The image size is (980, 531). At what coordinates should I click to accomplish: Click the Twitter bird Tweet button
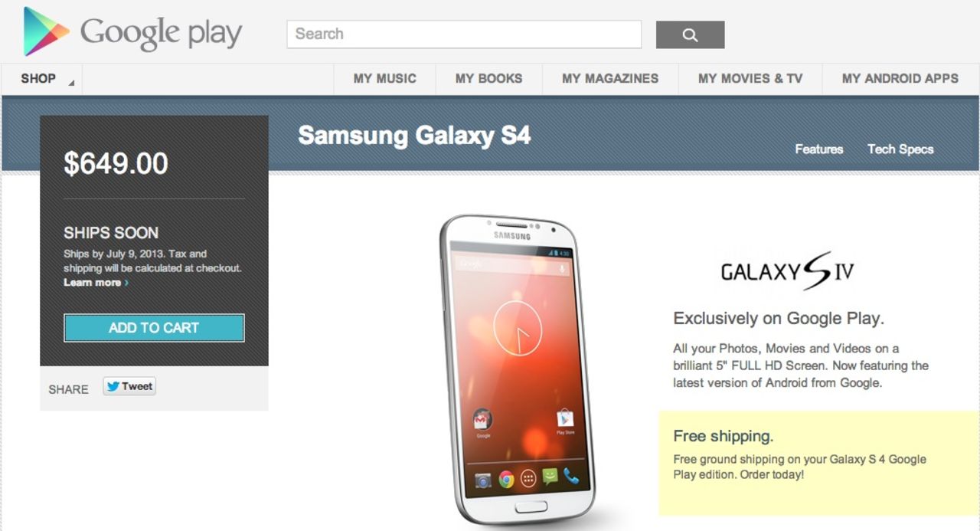point(129,387)
